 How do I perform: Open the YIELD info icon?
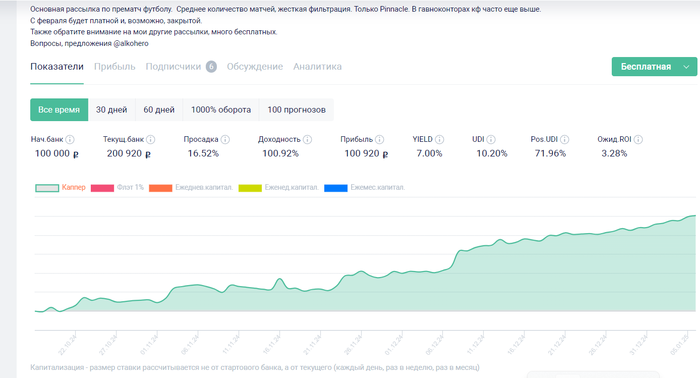click(x=439, y=139)
